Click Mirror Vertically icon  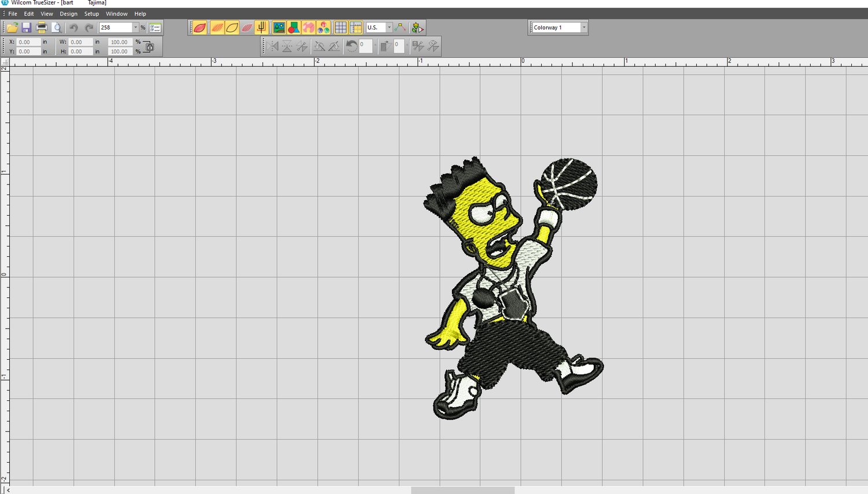[287, 46]
